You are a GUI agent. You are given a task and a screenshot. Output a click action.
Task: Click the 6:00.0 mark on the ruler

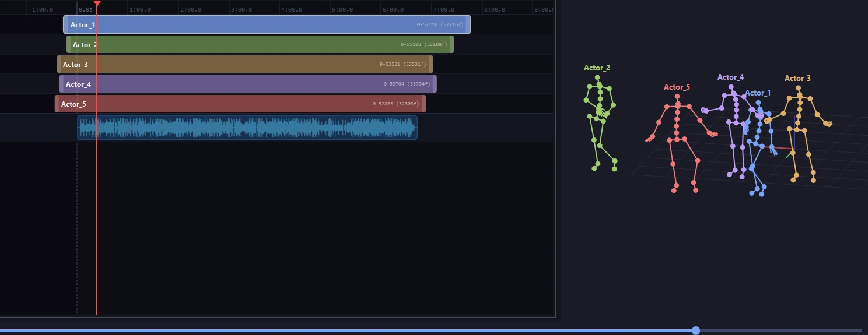393,10
